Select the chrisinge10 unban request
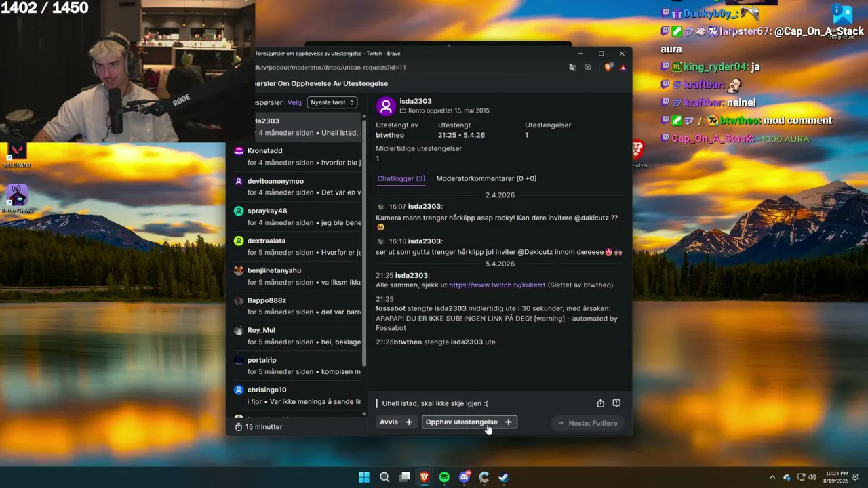868x488 pixels. (297, 395)
